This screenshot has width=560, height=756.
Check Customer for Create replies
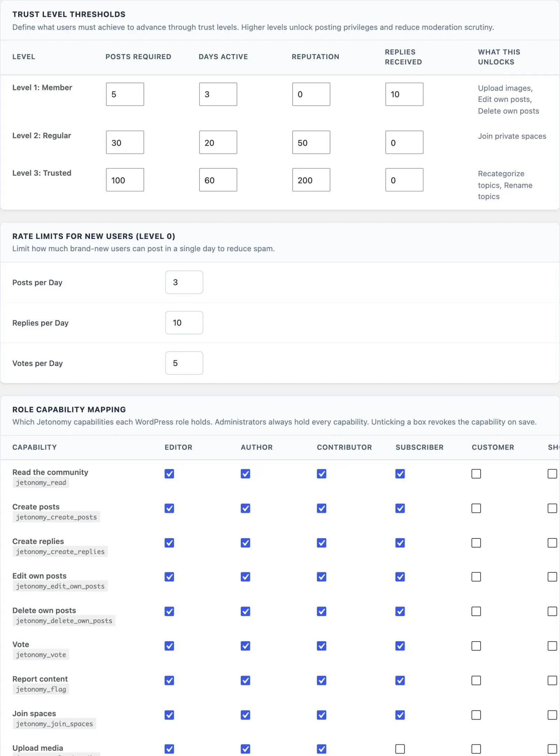pos(476,543)
